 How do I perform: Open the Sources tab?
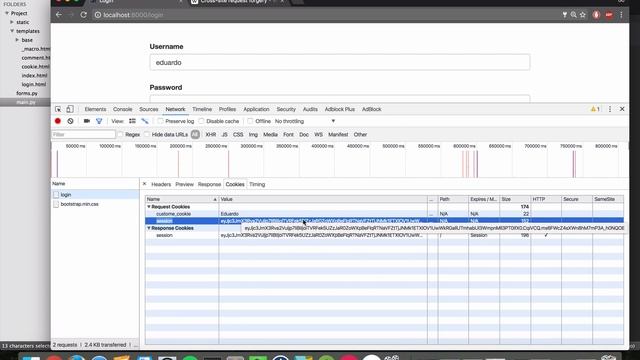[149, 109]
